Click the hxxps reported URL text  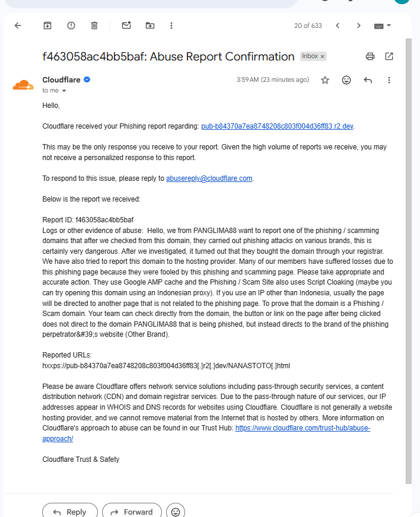pos(166,366)
